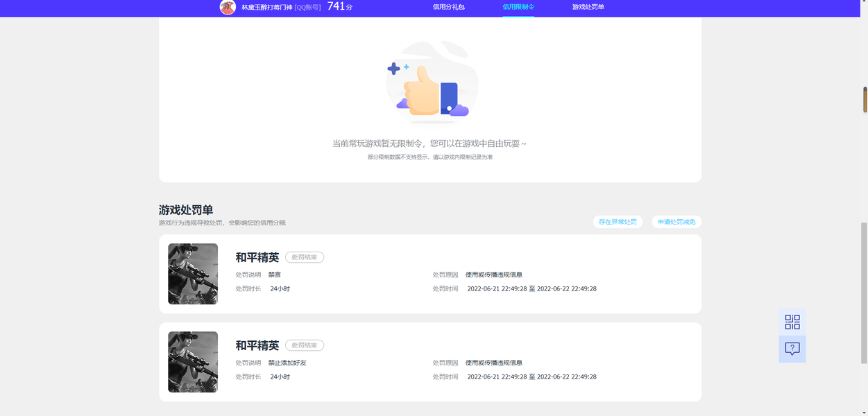Click the 存在异常处罚 button
The height and width of the screenshot is (416, 868).
[x=618, y=222]
